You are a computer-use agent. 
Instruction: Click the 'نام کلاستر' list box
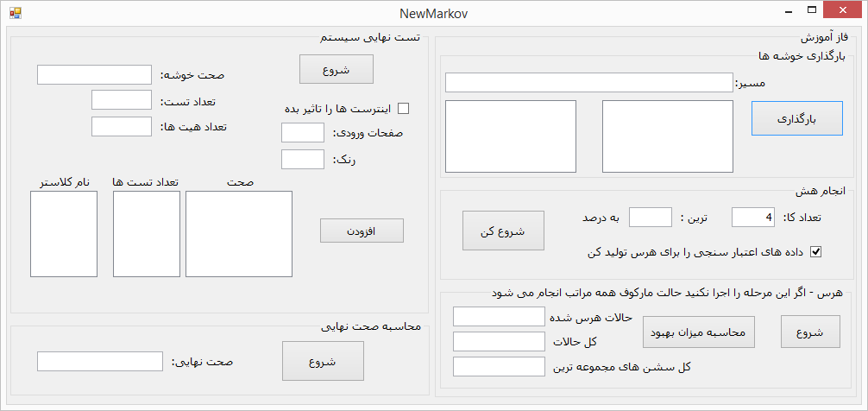(x=64, y=234)
